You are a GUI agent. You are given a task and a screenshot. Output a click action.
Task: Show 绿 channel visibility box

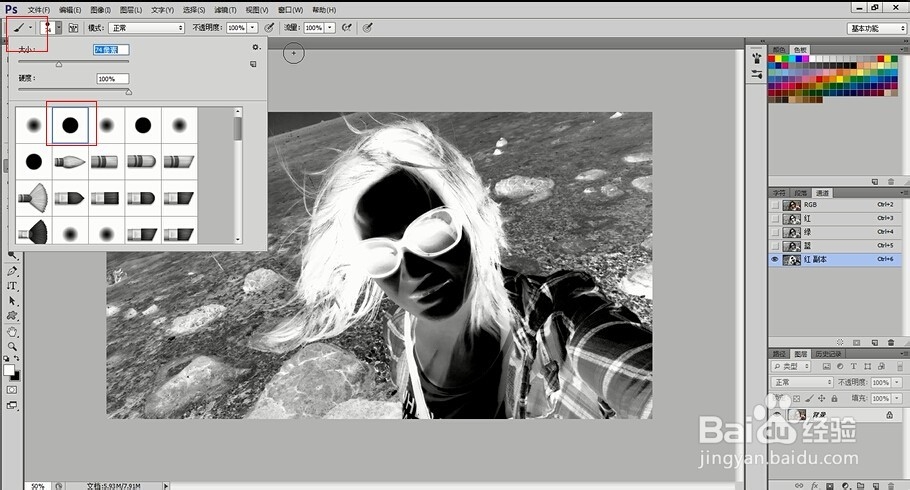(x=775, y=232)
